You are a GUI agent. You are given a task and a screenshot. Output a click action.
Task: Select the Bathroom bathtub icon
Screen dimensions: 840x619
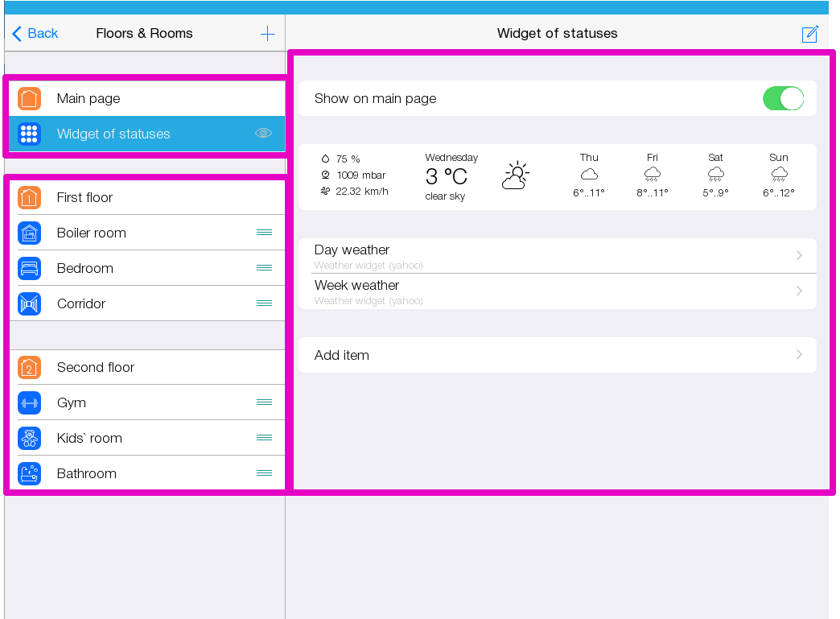click(29, 473)
